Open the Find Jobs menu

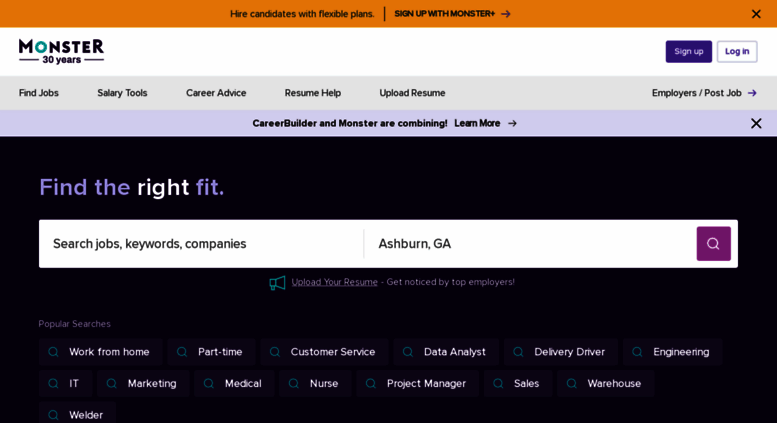(39, 93)
